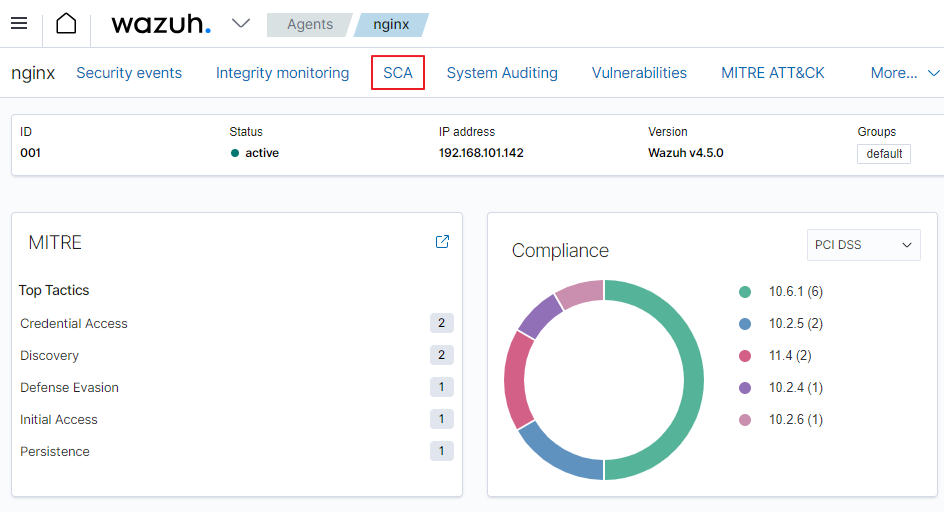The height and width of the screenshot is (512, 944).
Task: Select the 10.6.1 (6) legend label
Action: tap(795, 292)
